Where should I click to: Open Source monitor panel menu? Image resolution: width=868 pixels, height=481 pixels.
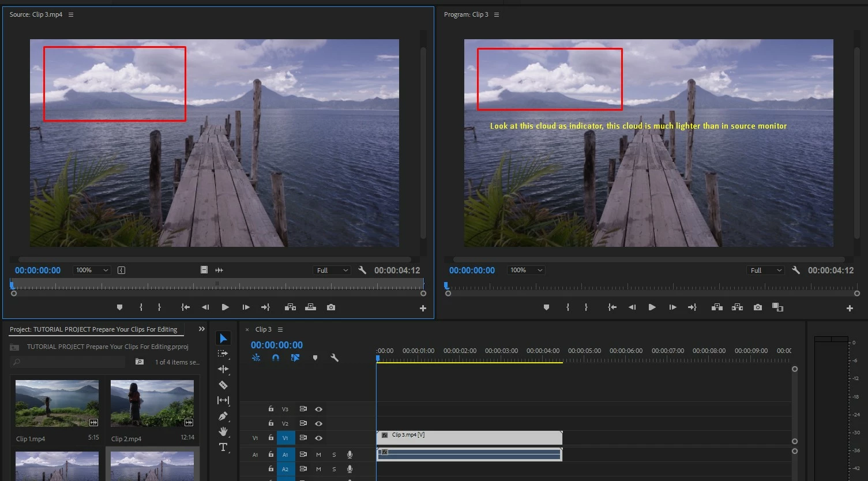coord(71,14)
